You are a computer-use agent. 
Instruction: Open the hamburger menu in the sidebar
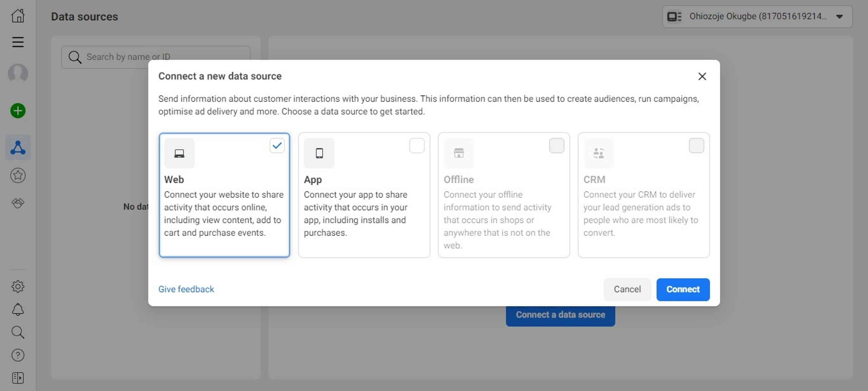[x=18, y=42]
